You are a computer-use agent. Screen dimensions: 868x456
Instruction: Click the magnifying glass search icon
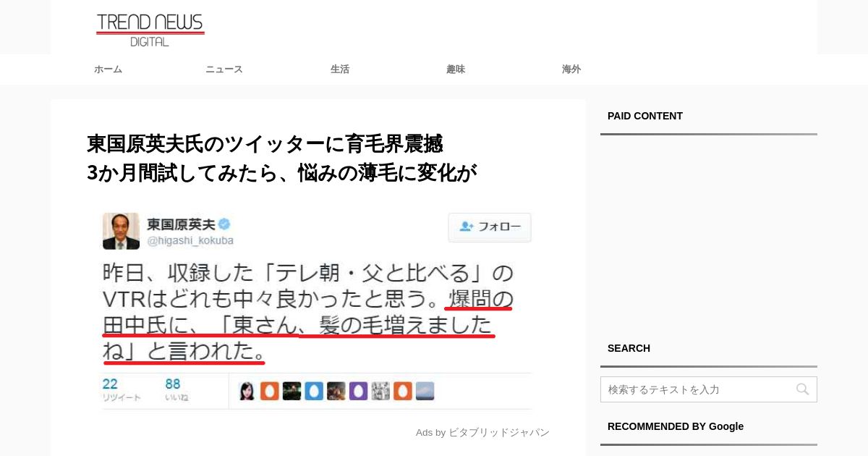click(x=803, y=389)
